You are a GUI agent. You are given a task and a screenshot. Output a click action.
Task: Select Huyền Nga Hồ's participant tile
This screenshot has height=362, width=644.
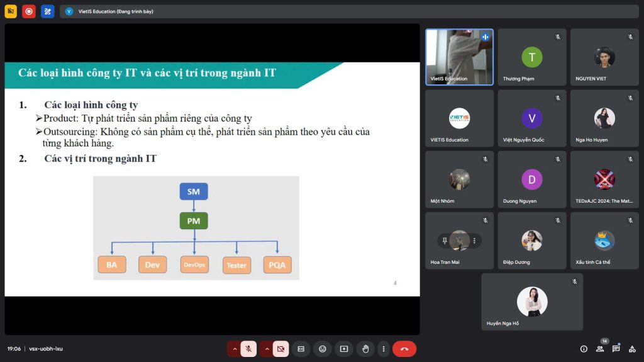click(532, 302)
